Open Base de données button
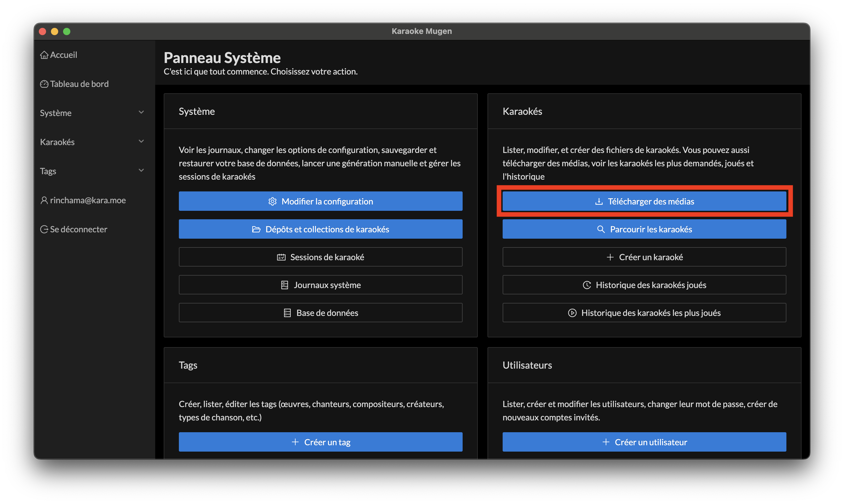844x504 pixels. (x=320, y=313)
